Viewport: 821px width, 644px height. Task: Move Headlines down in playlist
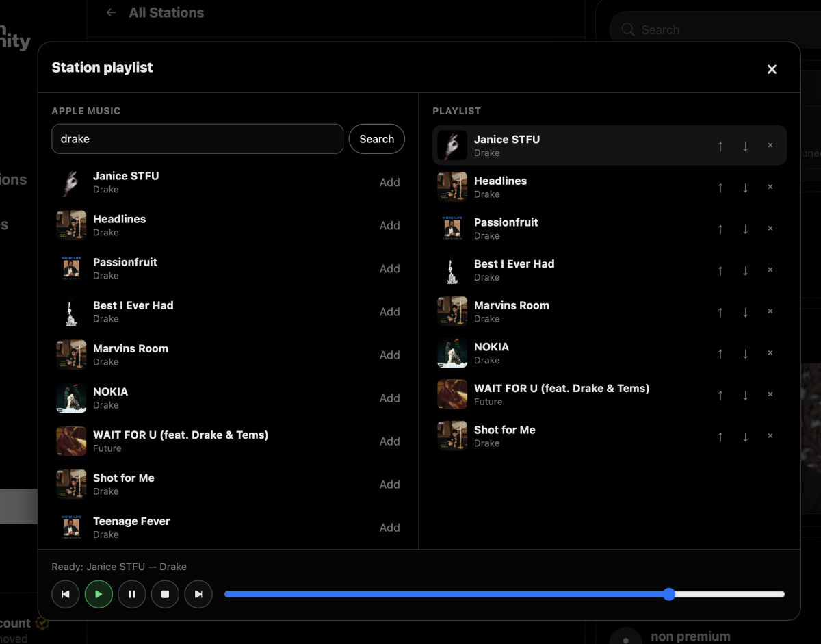pyautogui.click(x=745, y=188)
